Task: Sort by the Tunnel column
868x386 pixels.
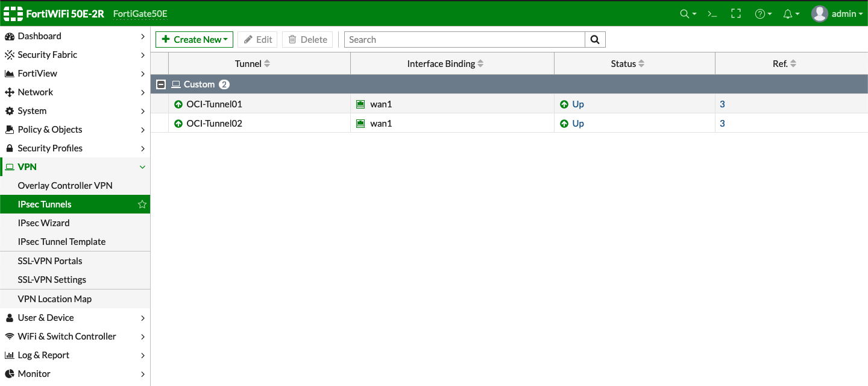Action: pos(253,64)
